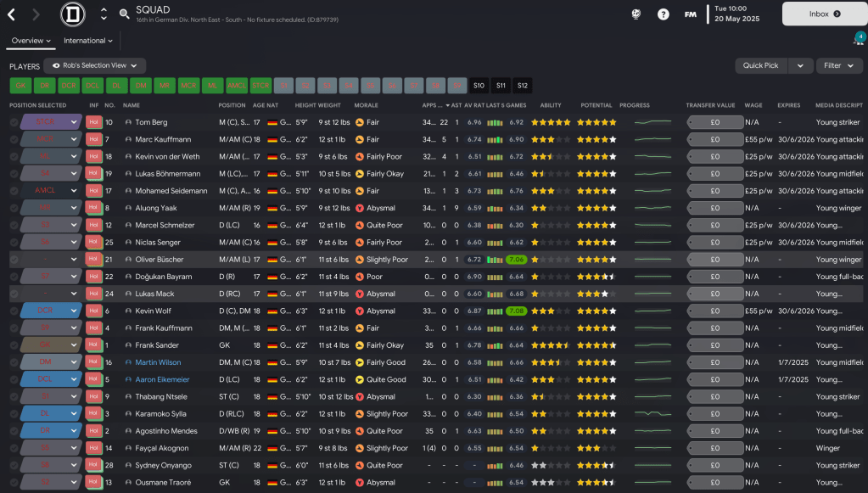This screenshot has height=493, width=868.
Task: Open the help question mark icon
Action: 664,14
